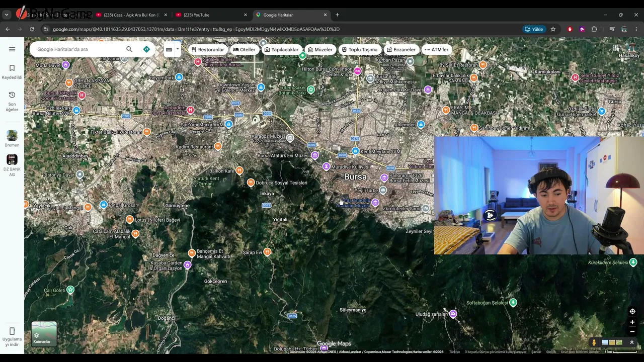This screenshot has height=362, width=644.
Task: Open the Chrome profile avatar in the toolbar
Action: [x=624, y=29]
